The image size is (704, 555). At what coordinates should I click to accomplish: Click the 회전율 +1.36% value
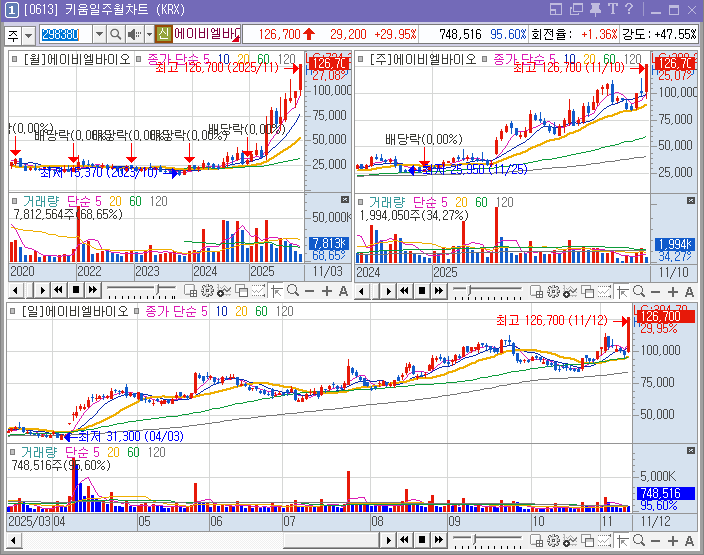point(599,34)
